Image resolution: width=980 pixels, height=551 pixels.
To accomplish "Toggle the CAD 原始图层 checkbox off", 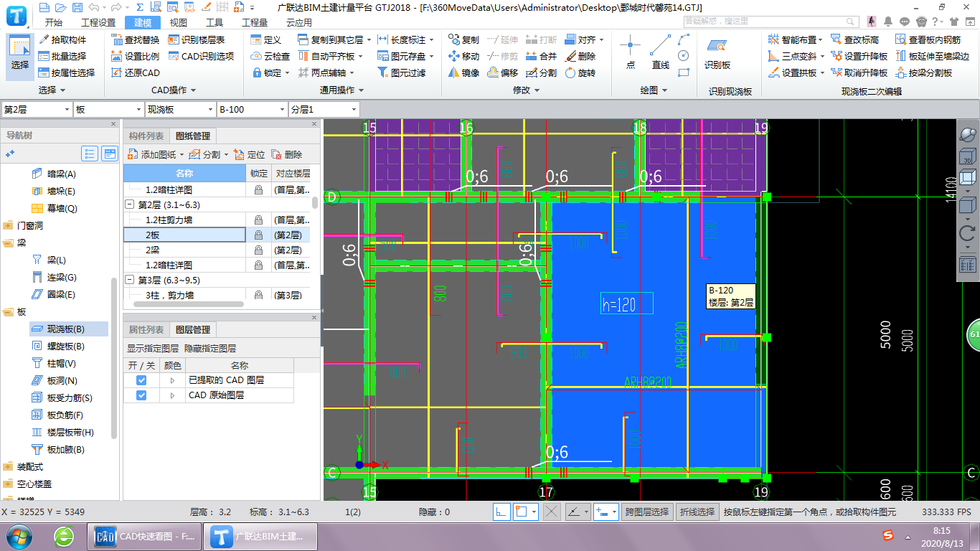I will 141,395.
